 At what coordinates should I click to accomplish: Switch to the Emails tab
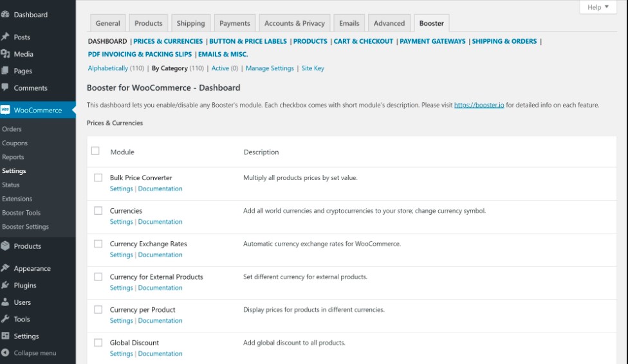tap(349, 23)
